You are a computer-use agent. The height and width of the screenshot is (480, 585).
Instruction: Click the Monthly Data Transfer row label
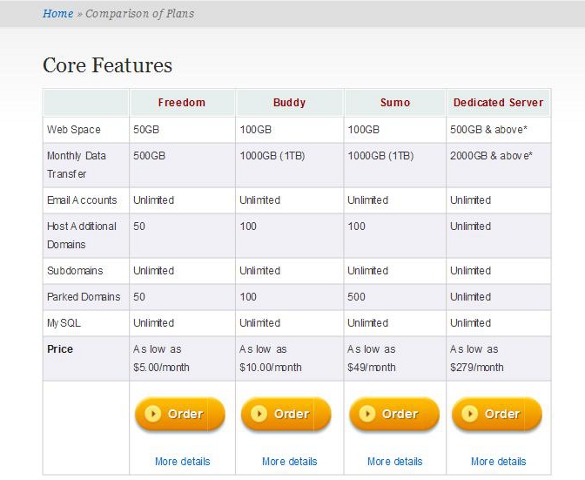point(76,165)
